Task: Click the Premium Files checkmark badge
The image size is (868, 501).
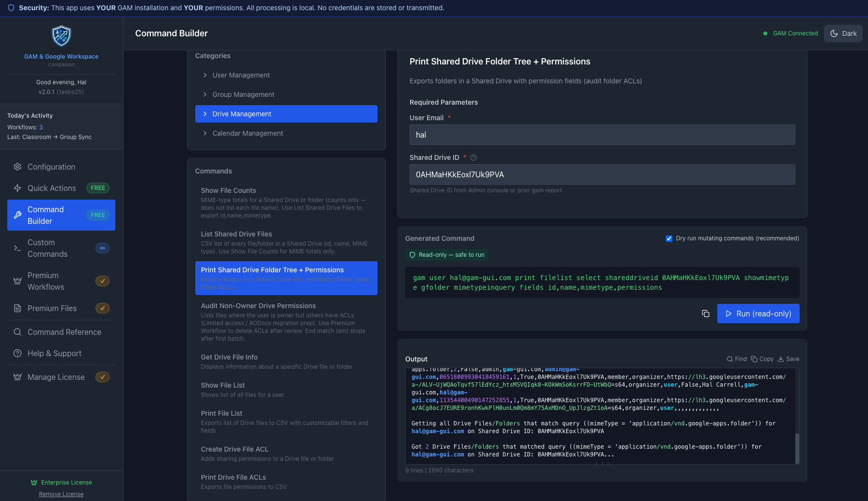Action: [102, 308]
